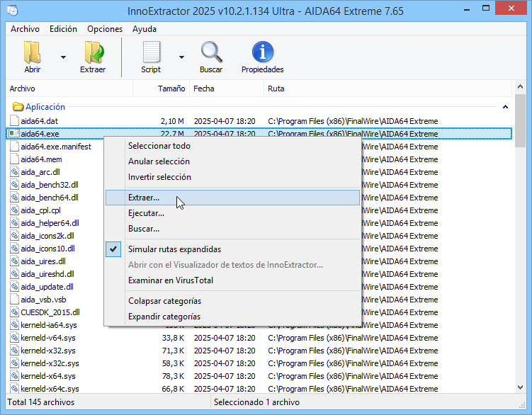
Task: Open the Script dropdown arrow
Action: 181,57
